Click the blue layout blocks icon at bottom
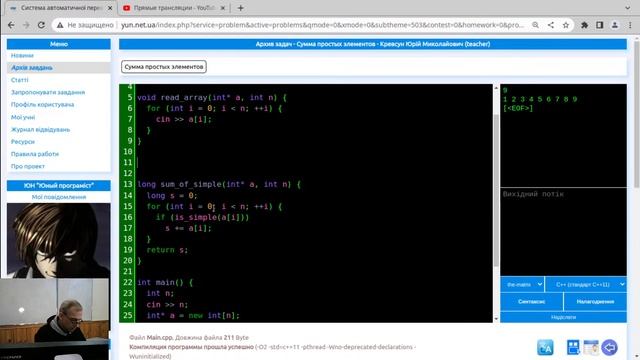 point(573,347)
